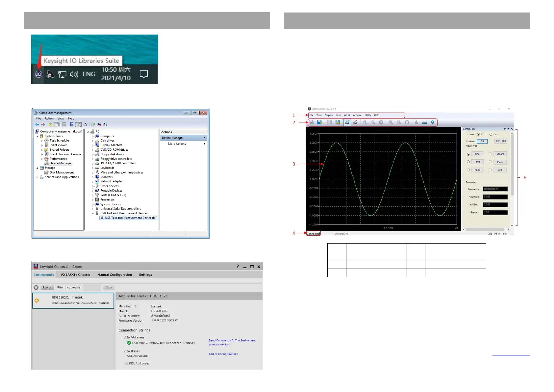Image resolution: width=554 pixels, height=392 pixels.
Task: Select the Sine wave type radio button
Action: [468, 154]
